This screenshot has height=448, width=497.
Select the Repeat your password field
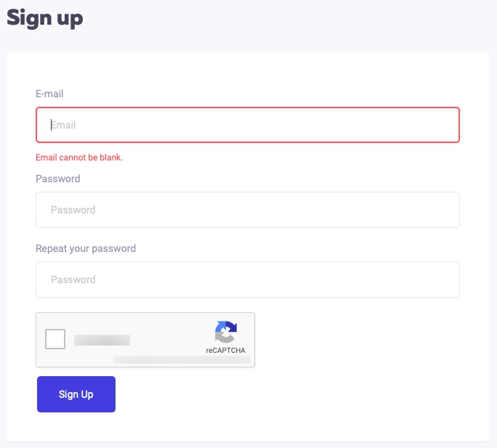tap(247, 280)
